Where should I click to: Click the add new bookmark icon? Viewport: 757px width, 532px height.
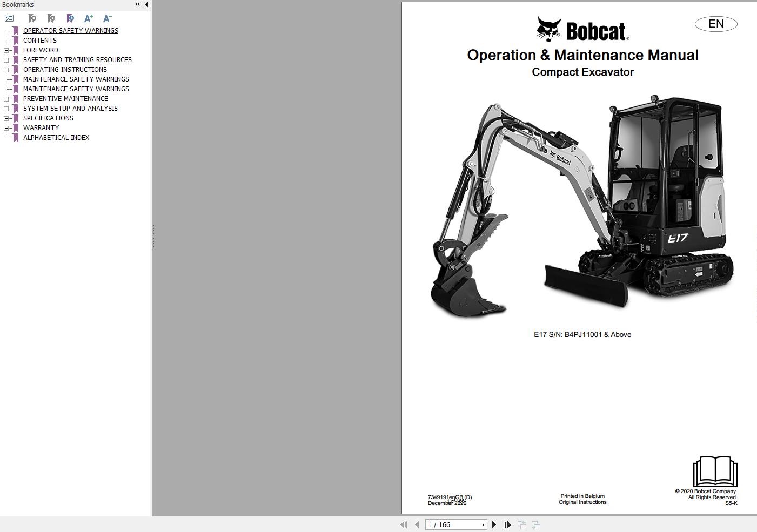click(x=51, y=18)
